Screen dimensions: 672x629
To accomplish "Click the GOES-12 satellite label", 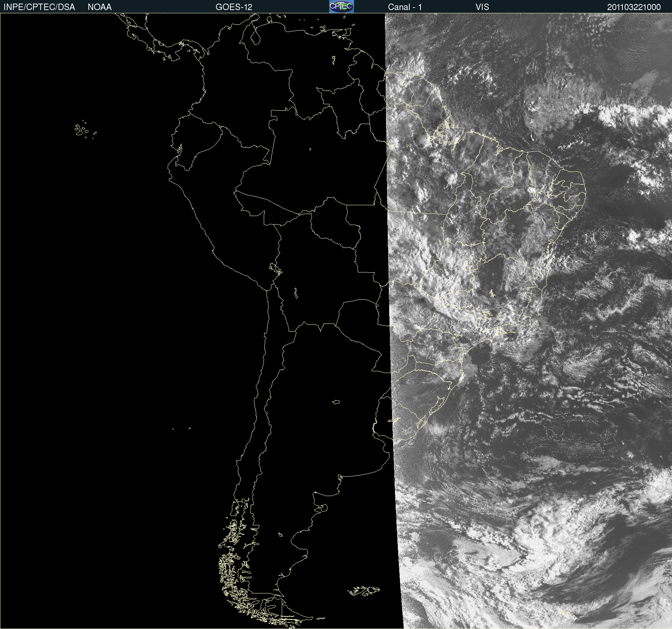I will (234, 7).
